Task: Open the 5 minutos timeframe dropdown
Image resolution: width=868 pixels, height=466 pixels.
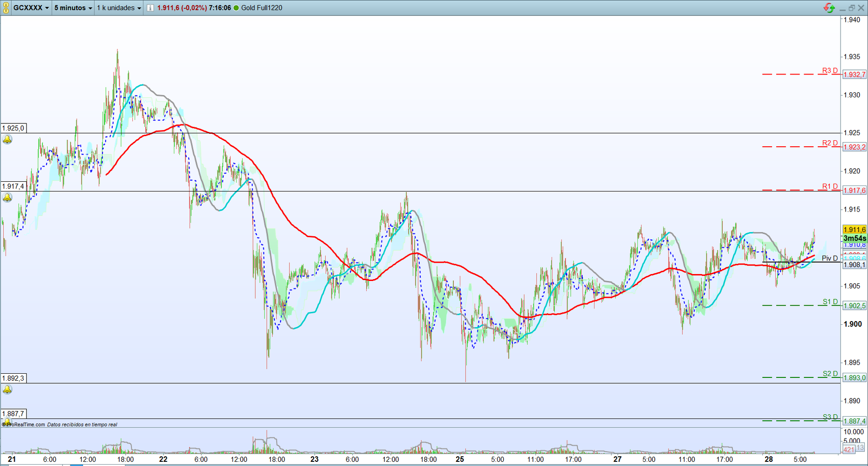Action: point(73,8)
